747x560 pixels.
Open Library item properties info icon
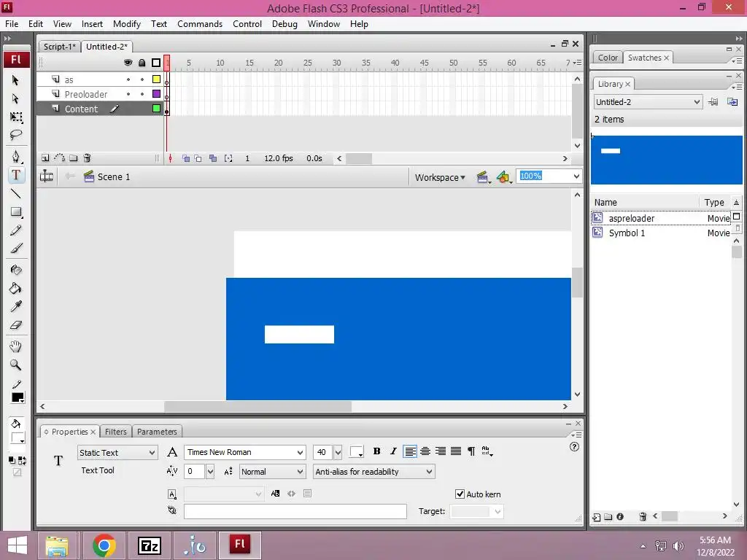tap(620, 517)
